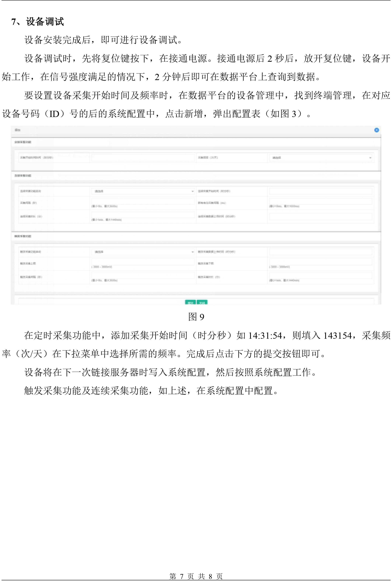Click the 触发采集数据上传时间 input field

(x=320, y=252)
